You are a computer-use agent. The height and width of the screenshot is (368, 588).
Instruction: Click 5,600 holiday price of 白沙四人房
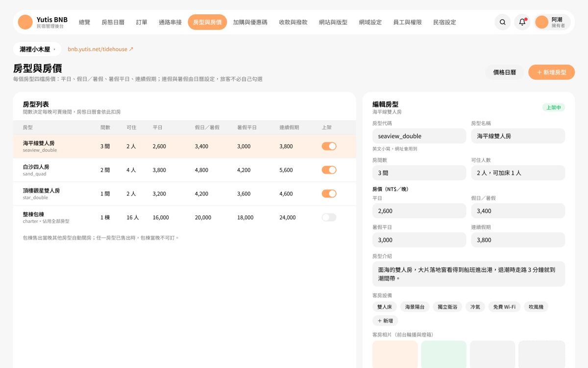pyautogui.click(x=286, y=170)
